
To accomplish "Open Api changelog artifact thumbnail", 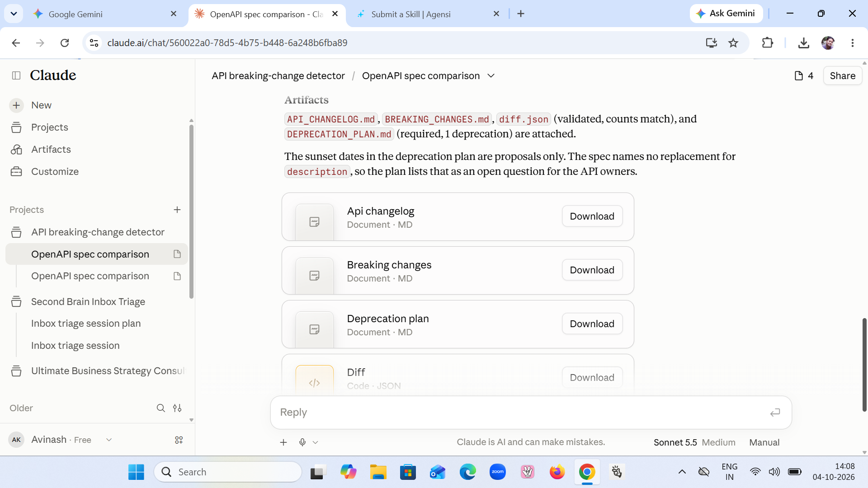I will coord(315,222).
